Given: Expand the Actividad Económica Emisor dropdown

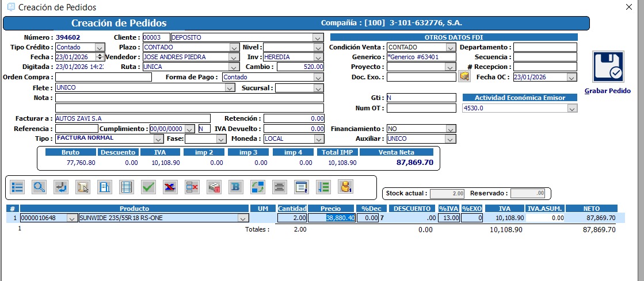Looking at the screenshot, I should pos(571,108).
